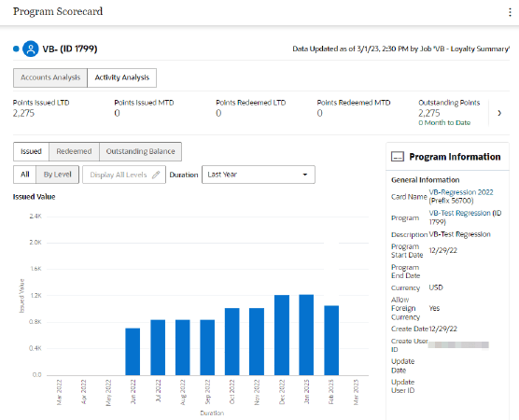This screenshot has width=519, height=420.
Task: Open the Display All Levels selector
Action: point(124,175)
